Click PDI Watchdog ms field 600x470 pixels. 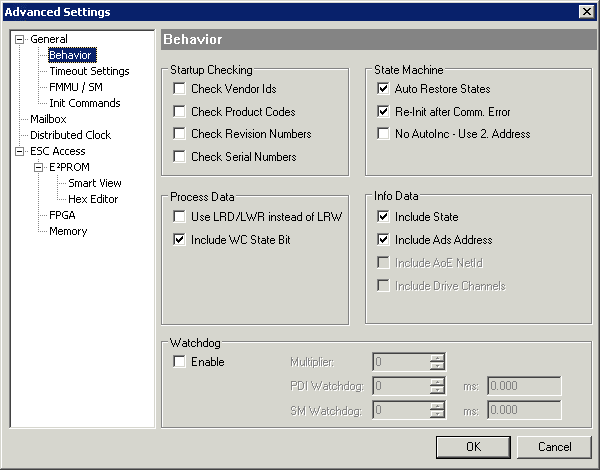[x=524, y=386]
